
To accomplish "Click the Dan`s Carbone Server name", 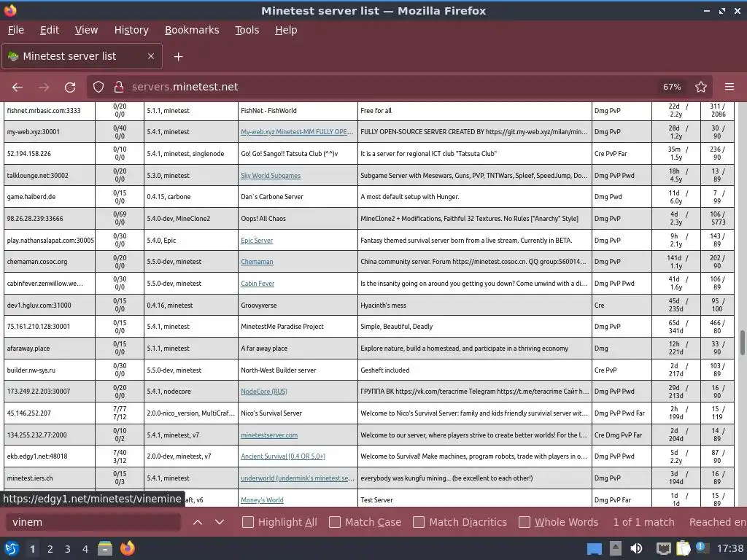I will (272, 197).
